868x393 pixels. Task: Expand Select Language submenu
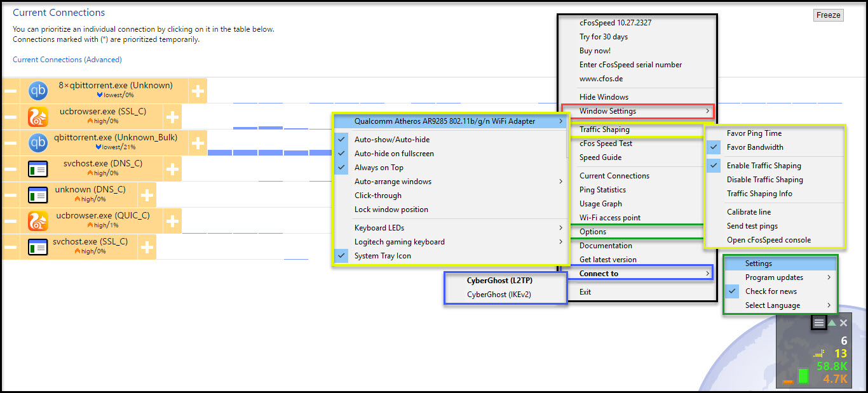(780, 305)
